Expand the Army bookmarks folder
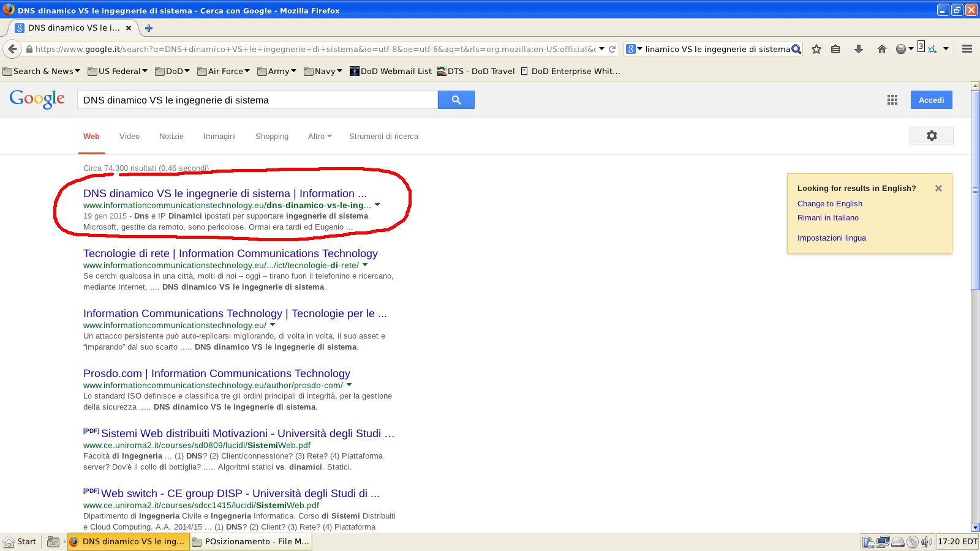 coord(277,71)
